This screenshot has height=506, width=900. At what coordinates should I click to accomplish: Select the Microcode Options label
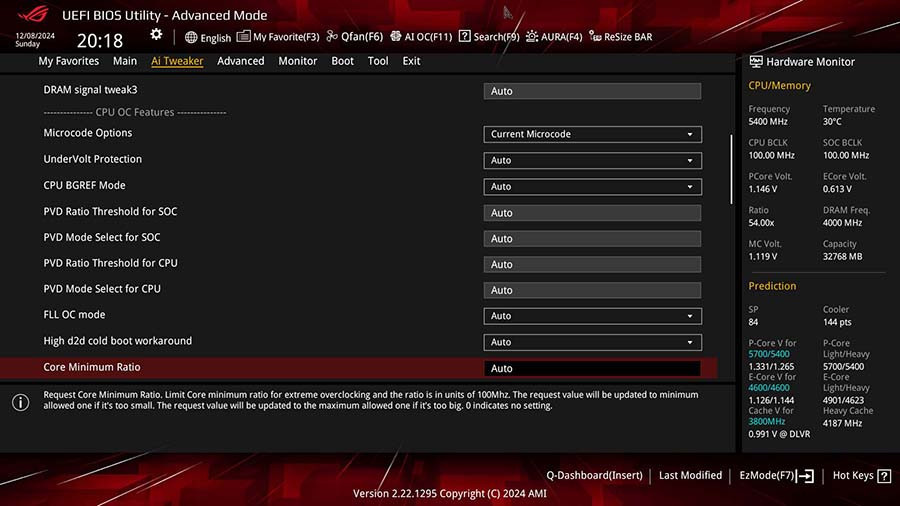(x=88, y=133)
